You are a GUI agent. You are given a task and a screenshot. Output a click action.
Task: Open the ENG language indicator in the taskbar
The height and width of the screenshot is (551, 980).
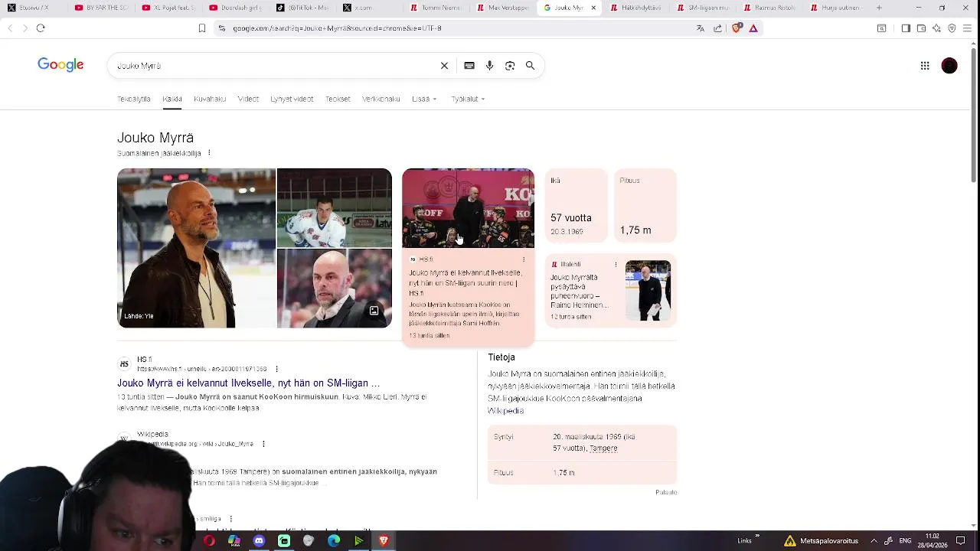(905, 541)
